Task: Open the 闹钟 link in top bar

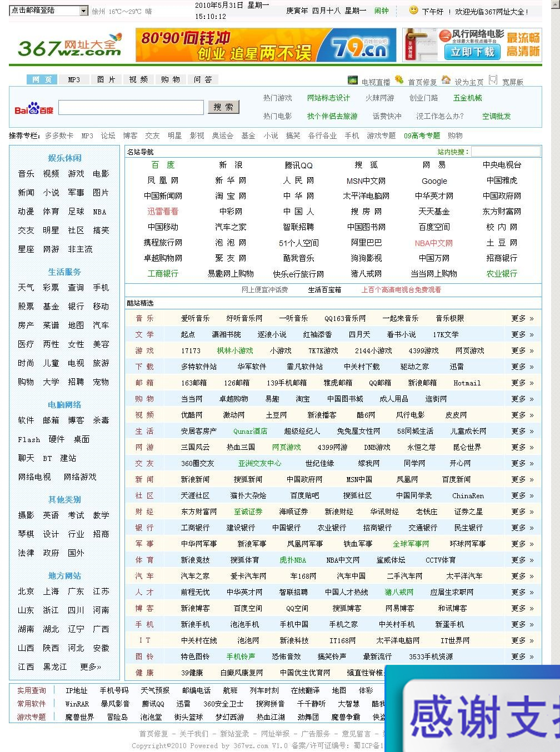Action: (x=382, y=11)
